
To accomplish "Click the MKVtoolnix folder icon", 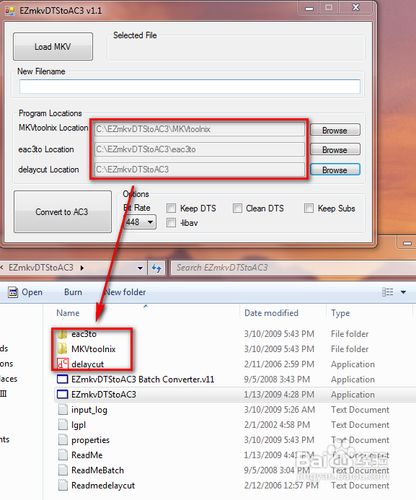I will [62, 349].
